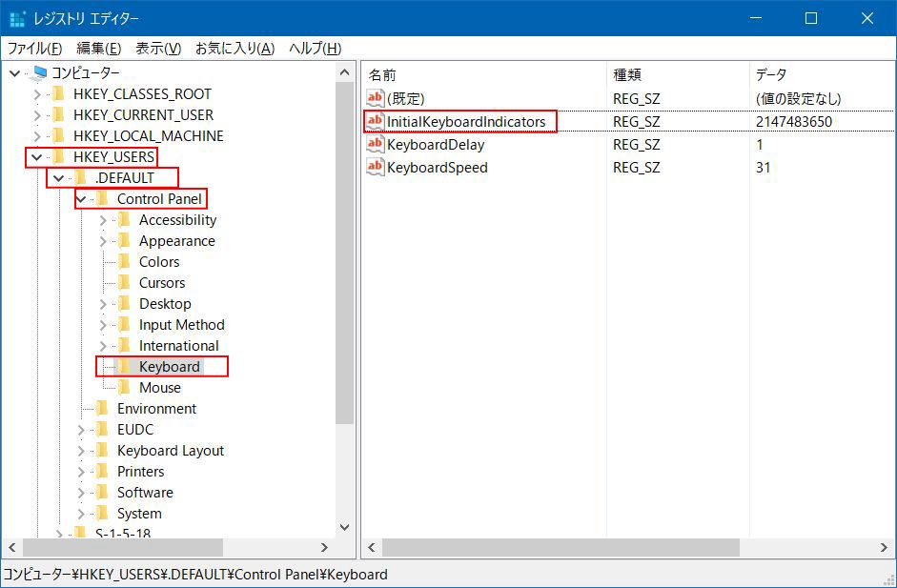Expand the Accessibility key chevron
The width and height of the screenshot is (897, 588).
click(103, 220)
